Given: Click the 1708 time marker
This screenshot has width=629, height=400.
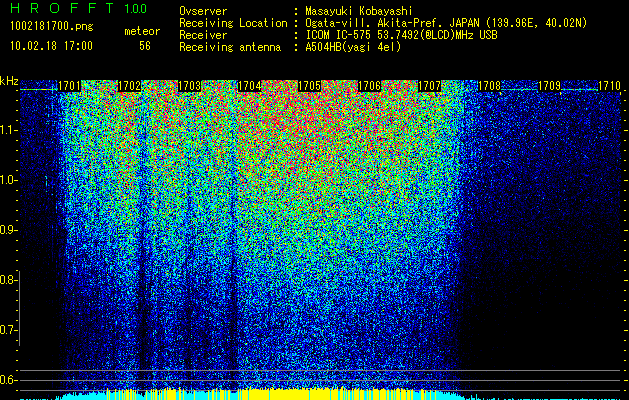Looking at the screenshot, I should 489,86.
